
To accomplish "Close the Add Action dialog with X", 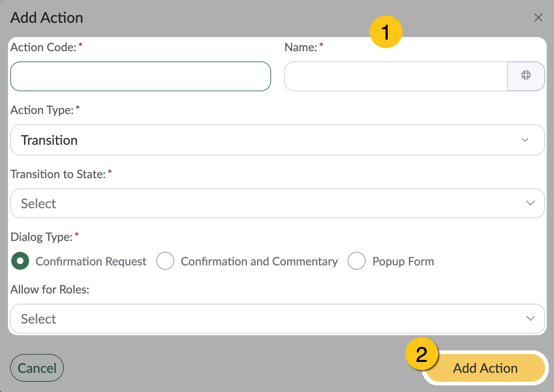I will pos(538,18).
